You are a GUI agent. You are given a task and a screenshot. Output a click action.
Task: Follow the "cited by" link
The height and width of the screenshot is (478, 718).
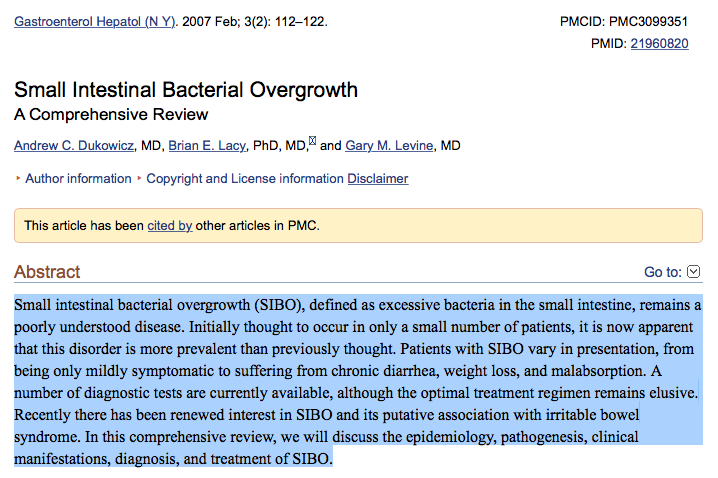pyautogui.click(x=169, y=226)
